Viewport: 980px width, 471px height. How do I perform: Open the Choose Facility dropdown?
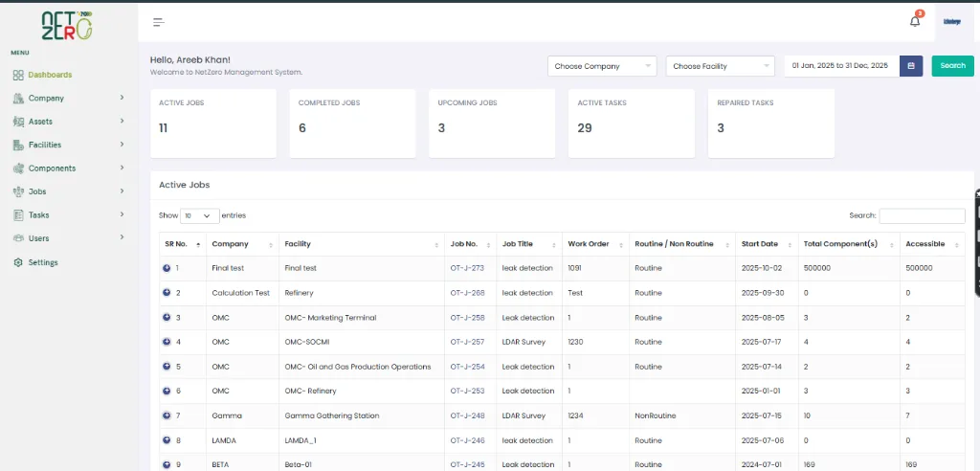720,66
